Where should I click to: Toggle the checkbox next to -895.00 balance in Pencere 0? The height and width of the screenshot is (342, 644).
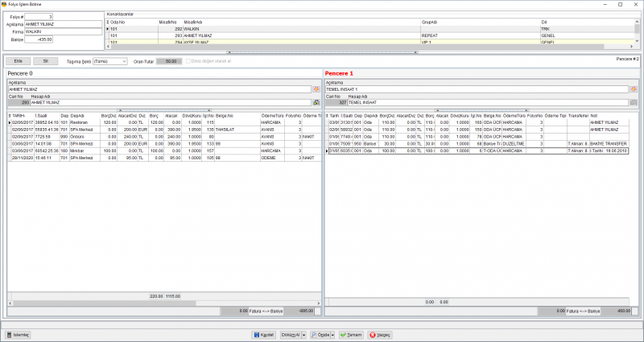tap(318, 311)
